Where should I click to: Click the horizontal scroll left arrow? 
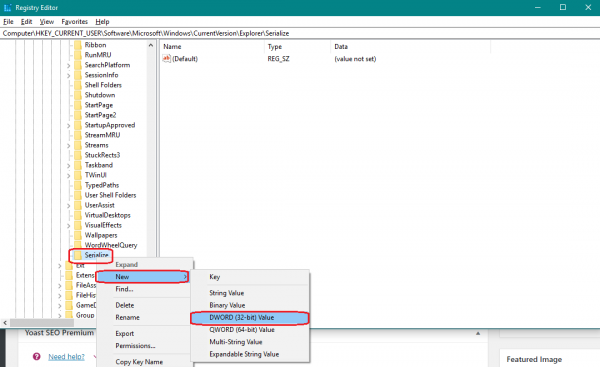pos(5,323)
